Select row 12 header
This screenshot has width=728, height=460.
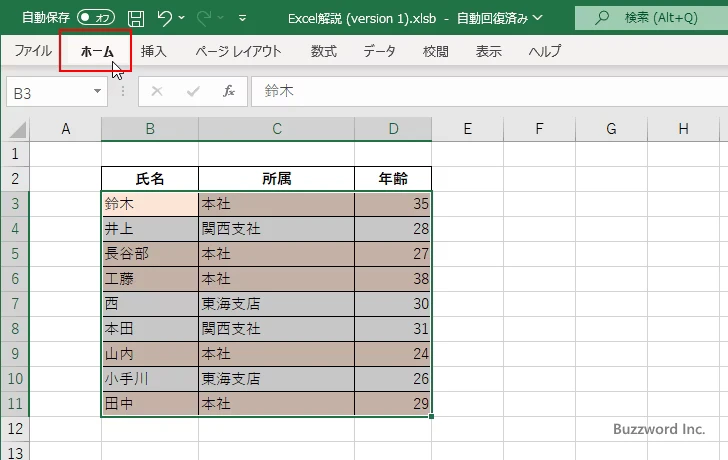[x=15, y=429]
